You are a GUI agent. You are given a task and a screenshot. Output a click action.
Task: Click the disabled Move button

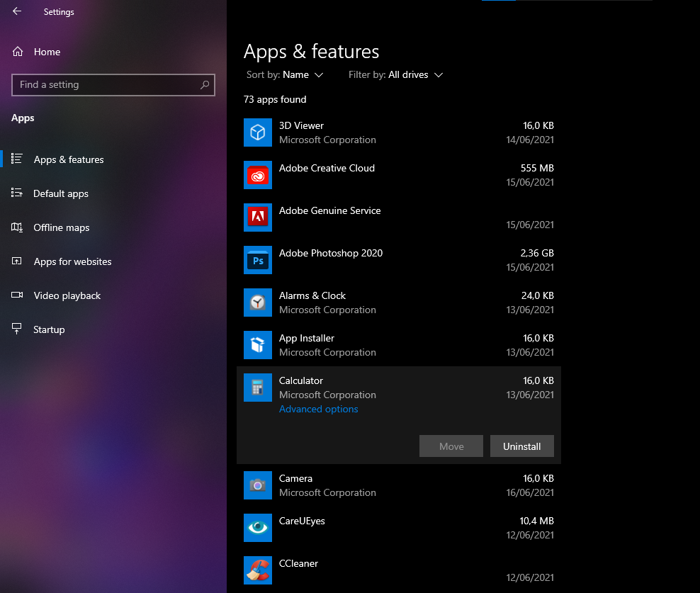coord(451,446)
